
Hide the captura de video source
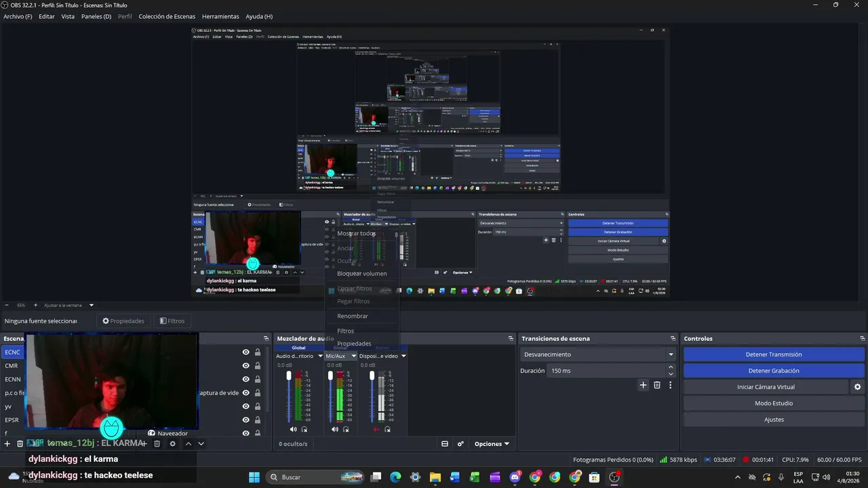246,392
